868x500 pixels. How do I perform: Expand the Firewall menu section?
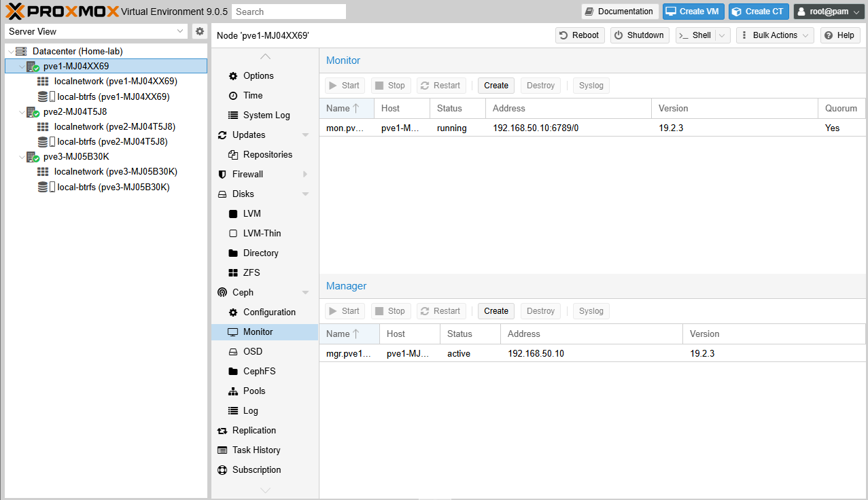305,175
